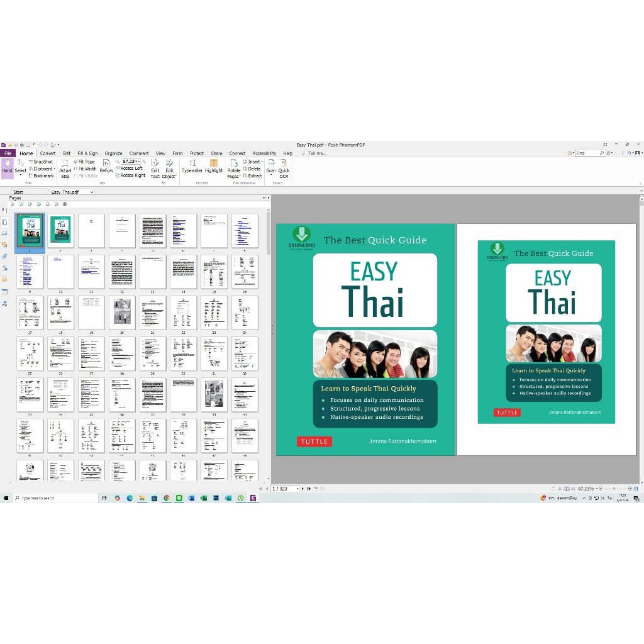Choose Fit Visible view

86,176
